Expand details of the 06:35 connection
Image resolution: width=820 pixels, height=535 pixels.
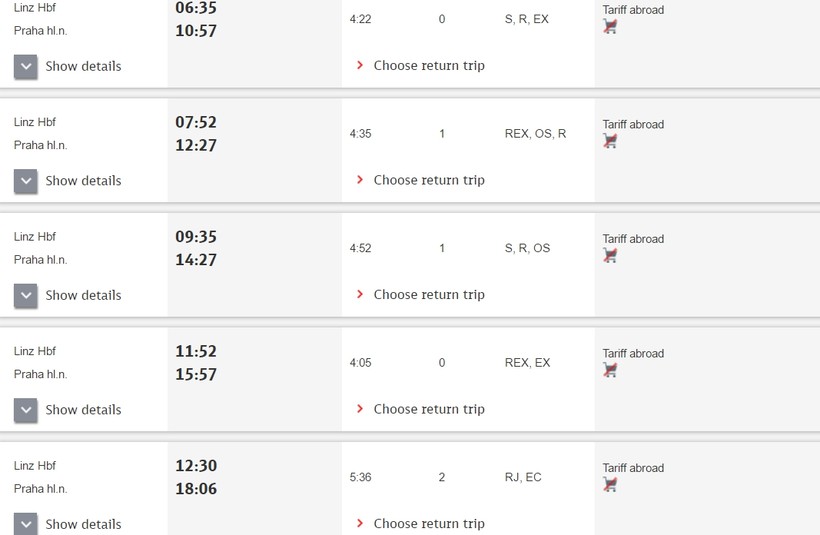pyautogui.click(x=26, y=67)
